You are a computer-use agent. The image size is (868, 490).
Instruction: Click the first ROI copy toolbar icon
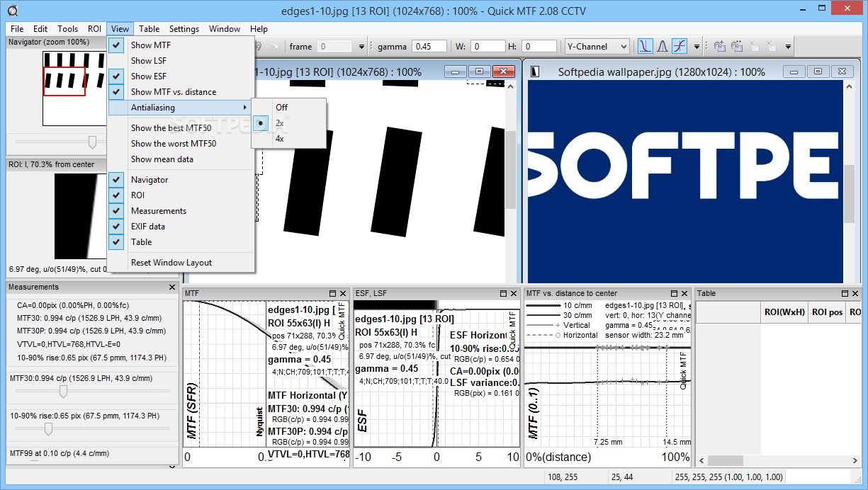(720, 46)
